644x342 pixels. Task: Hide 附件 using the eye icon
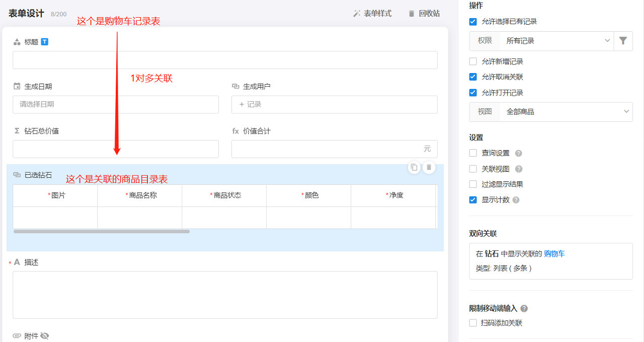coord(44,334)
